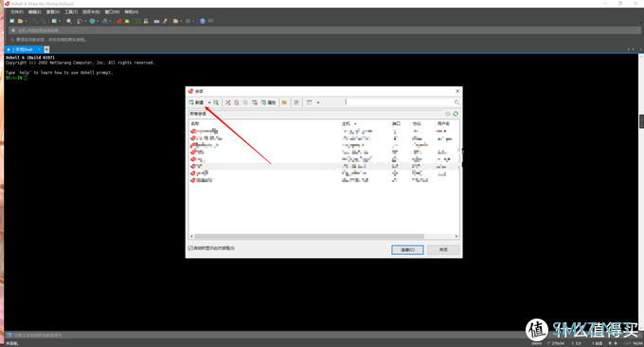Click the 连接(C) button

pos(407,249)
